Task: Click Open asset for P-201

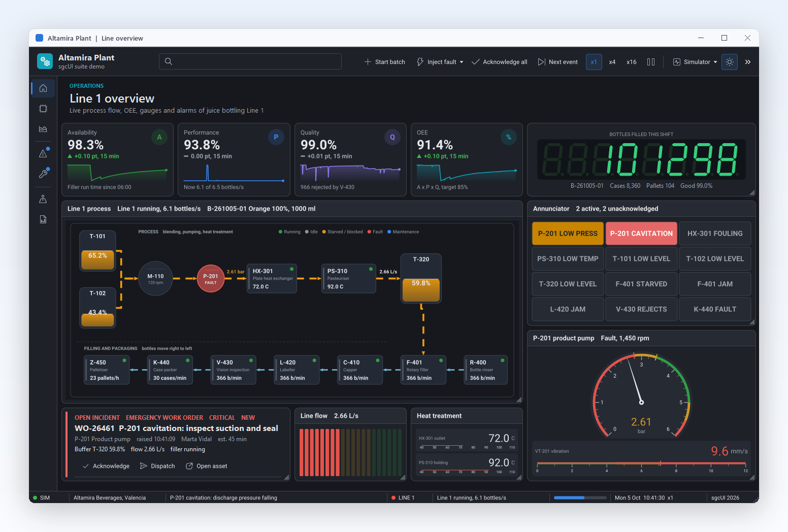Action: coord(207,466)
